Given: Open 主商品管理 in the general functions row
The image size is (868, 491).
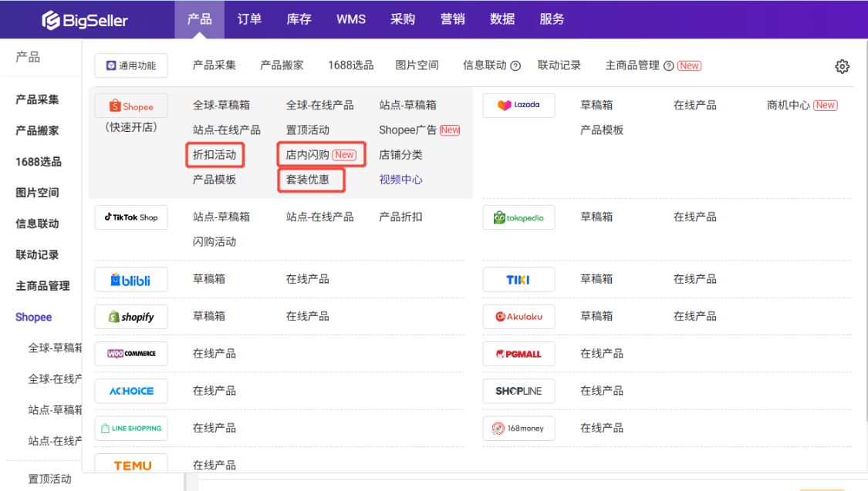Looking at the screenshot, I should [x=632, y=66].
